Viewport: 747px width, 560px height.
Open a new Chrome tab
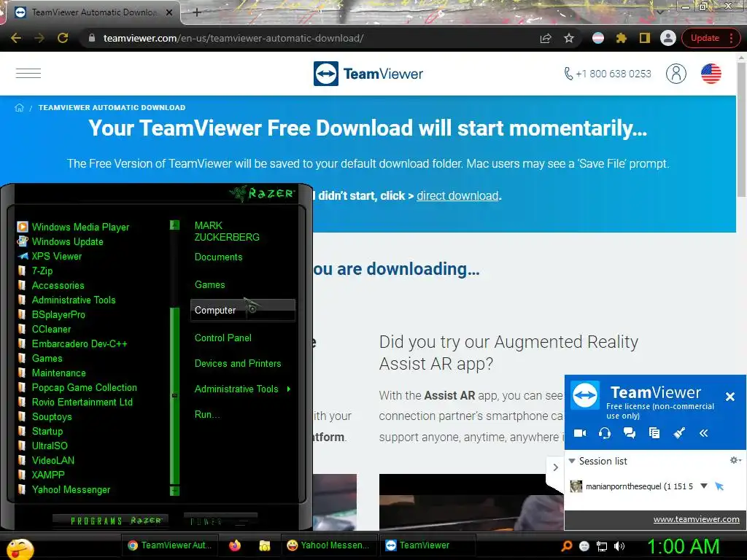(197, 12)
